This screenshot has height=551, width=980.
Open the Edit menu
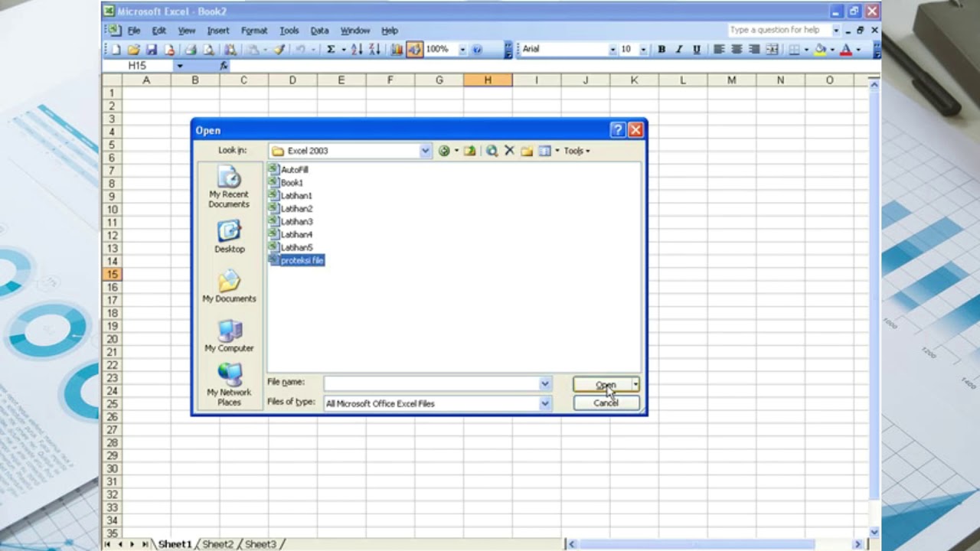(x=158, y=31)
